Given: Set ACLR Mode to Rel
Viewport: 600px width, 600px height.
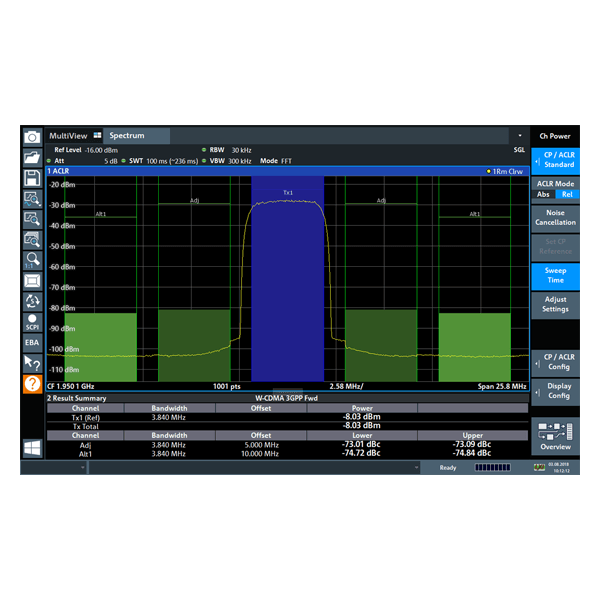Looking at the screenshot, I should (567, 194).
